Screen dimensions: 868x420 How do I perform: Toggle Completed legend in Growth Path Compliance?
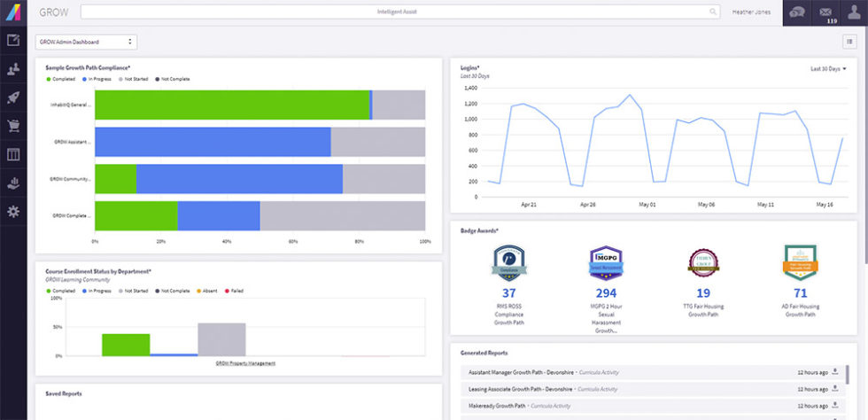[61, 79]
